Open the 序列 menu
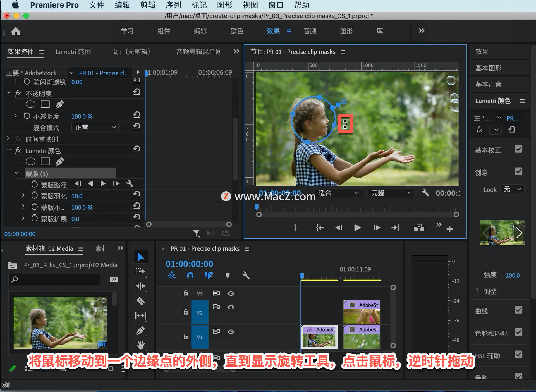The height and width of the screenshot is (392, 536). (x=173, y=5)
